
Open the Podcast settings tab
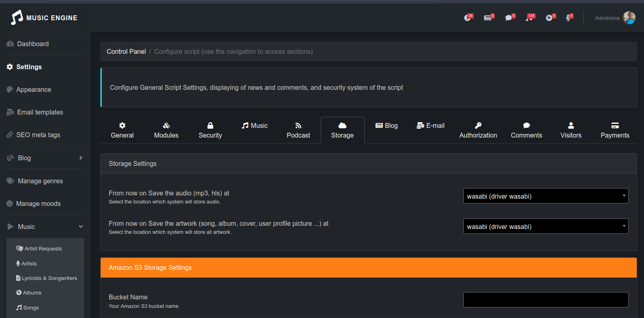298,130
